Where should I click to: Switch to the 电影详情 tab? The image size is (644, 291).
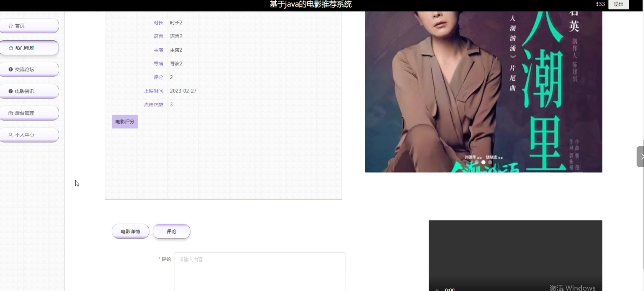[x=131, y=231]
